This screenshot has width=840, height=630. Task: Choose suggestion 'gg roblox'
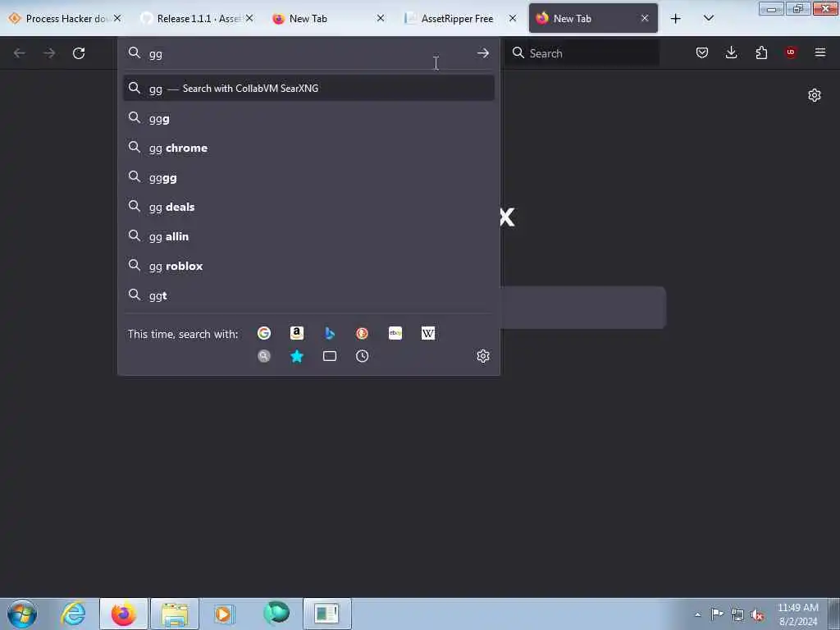click(x=308, y=266)
